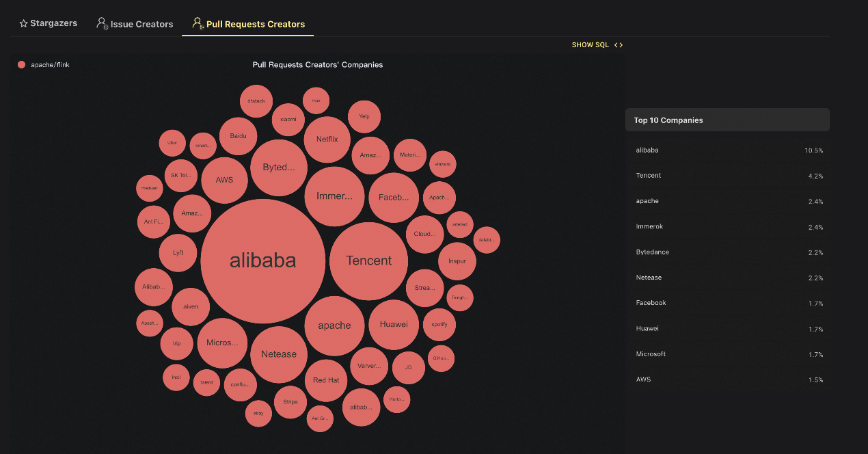
Task: Click the ebay bubble
Action: 258,414
